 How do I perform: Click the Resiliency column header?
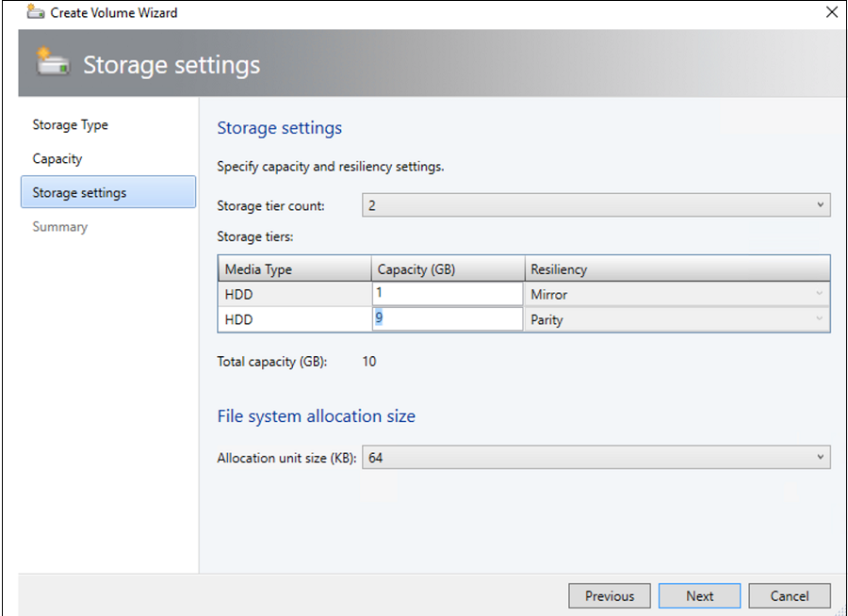tap(559, 268)
